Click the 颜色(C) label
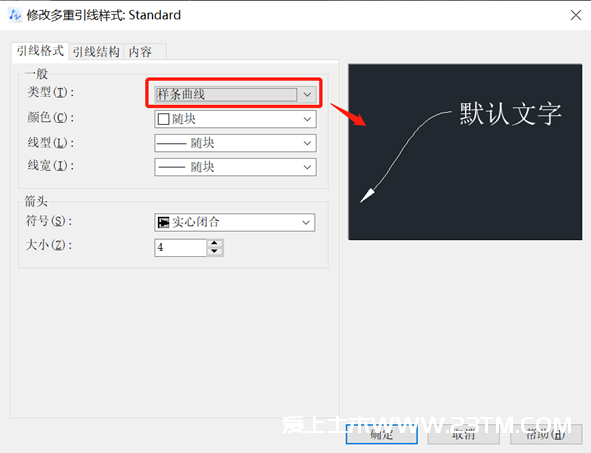Image resolution: width=591 pixels, height=453 pixels. click(x=51, y=117)
